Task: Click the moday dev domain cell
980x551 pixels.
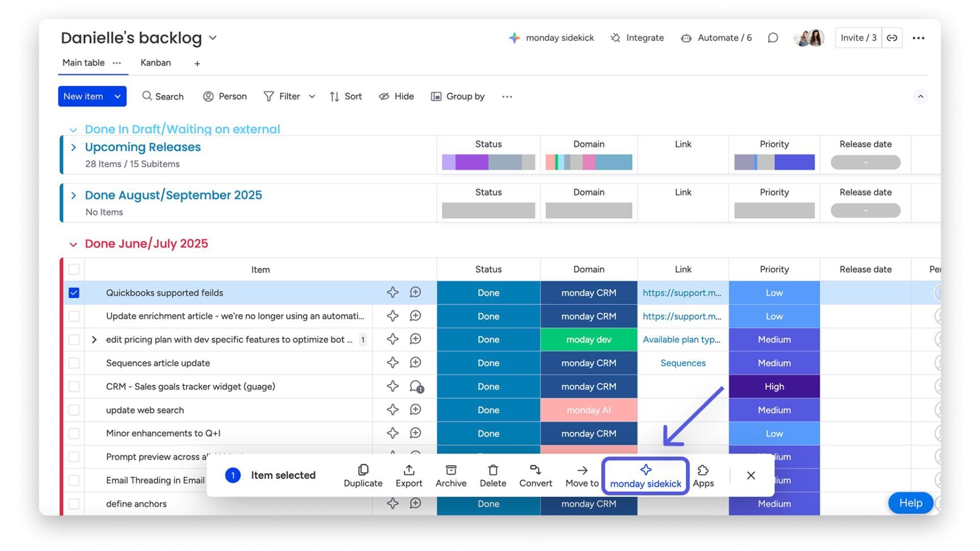Action: point(589,340)
